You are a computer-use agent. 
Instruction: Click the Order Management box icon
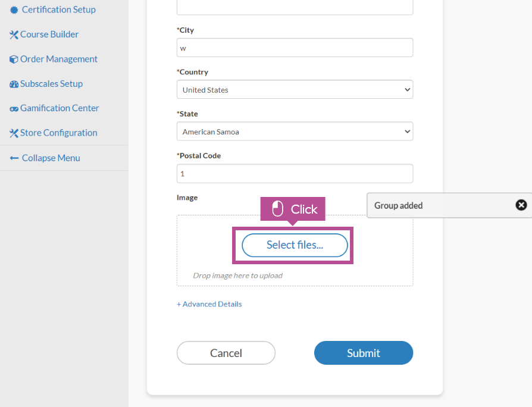click(14, 60)
